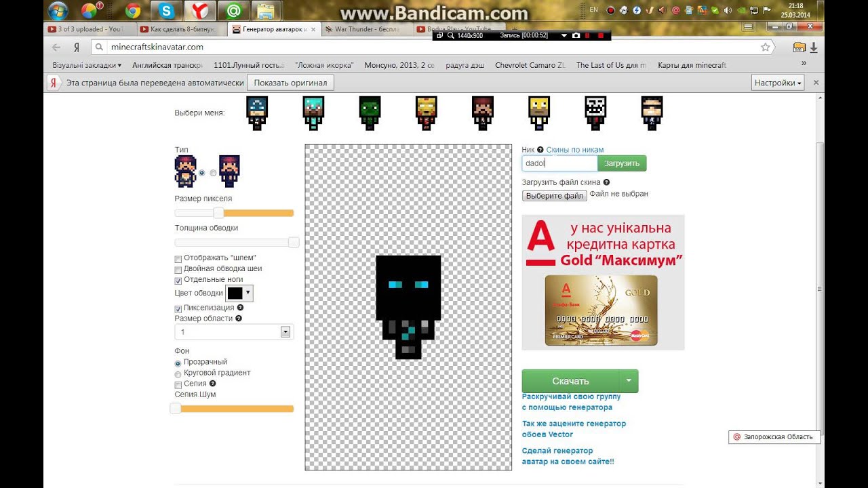This screenshot has width=868, height=488.
Task: Select second avatar type radio button
Action: [213, 173]
